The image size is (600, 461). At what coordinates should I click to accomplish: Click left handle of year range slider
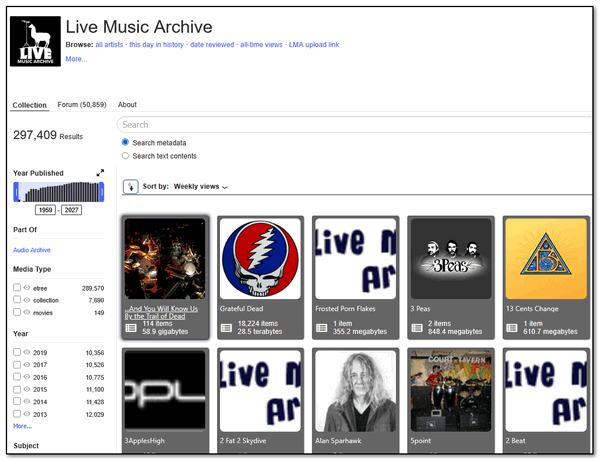(16, 192)
